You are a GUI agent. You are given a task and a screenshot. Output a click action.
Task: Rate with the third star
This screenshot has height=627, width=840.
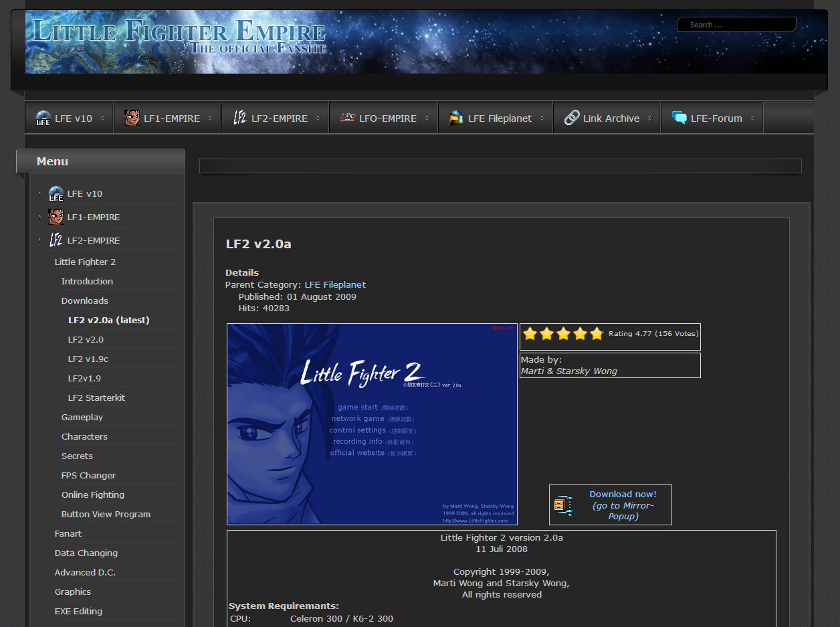coord(564,333)
